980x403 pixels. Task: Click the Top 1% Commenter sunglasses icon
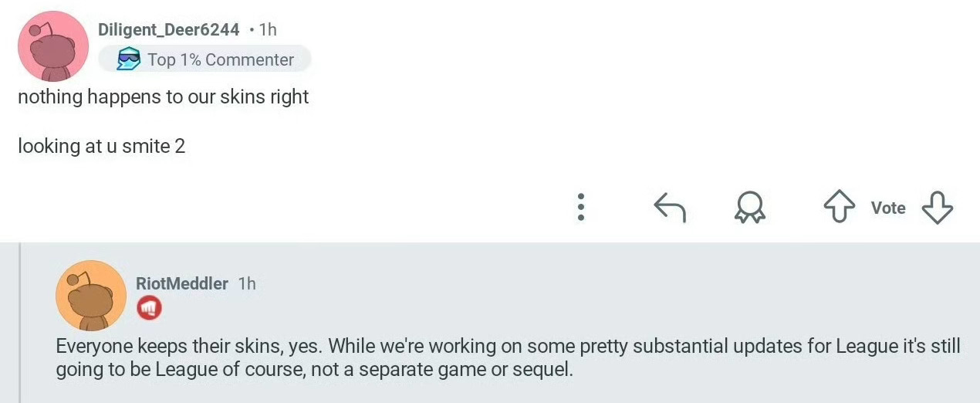coord(128,59)
